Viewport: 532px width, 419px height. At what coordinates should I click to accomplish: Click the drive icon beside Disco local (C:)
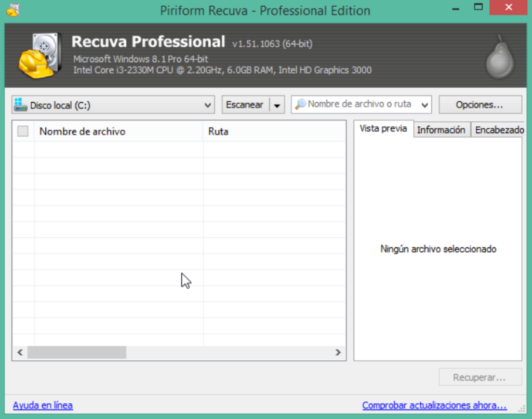click(x=20, y=105)
